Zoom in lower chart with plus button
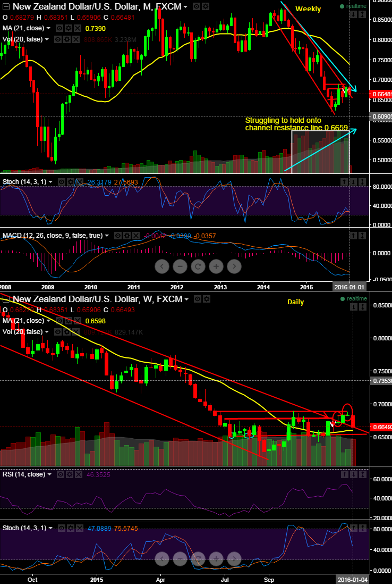This screenshot has width=392, height=585. click(x=216, y=559)
